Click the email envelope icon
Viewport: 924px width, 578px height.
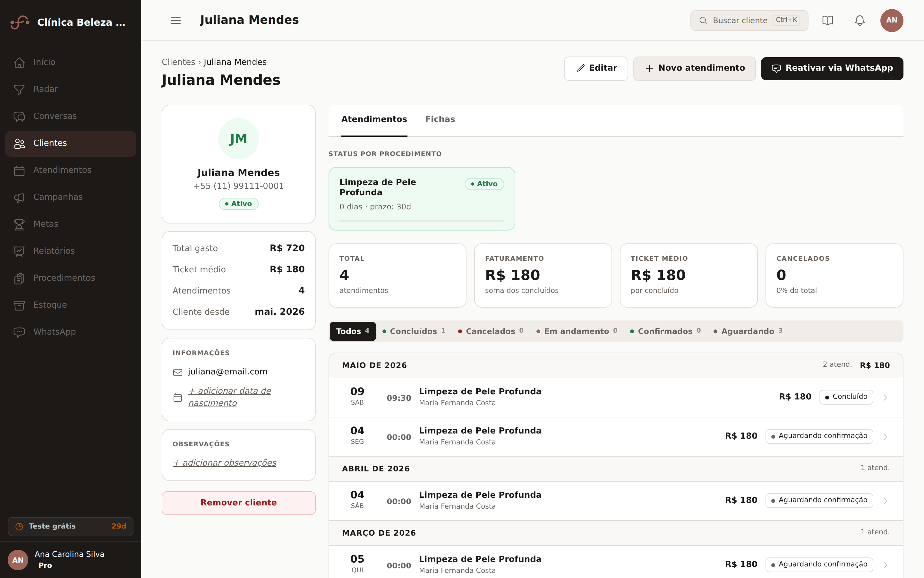177,372
